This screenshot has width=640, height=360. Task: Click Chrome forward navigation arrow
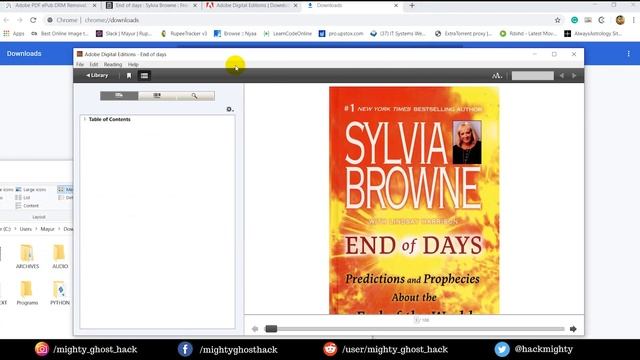pyautogui.click(x=20, y=20)
